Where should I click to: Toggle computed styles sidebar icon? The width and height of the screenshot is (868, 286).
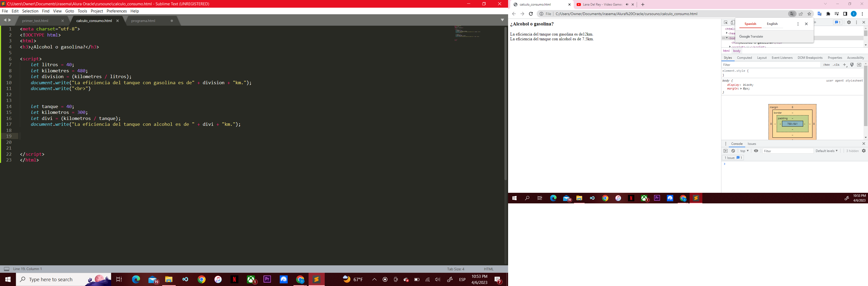tap(859, 65)
